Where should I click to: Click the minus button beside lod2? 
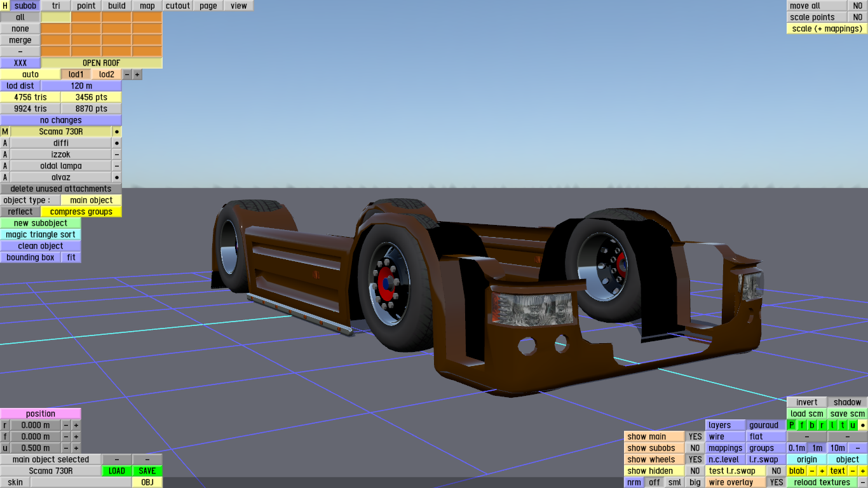tap(127, 74)
